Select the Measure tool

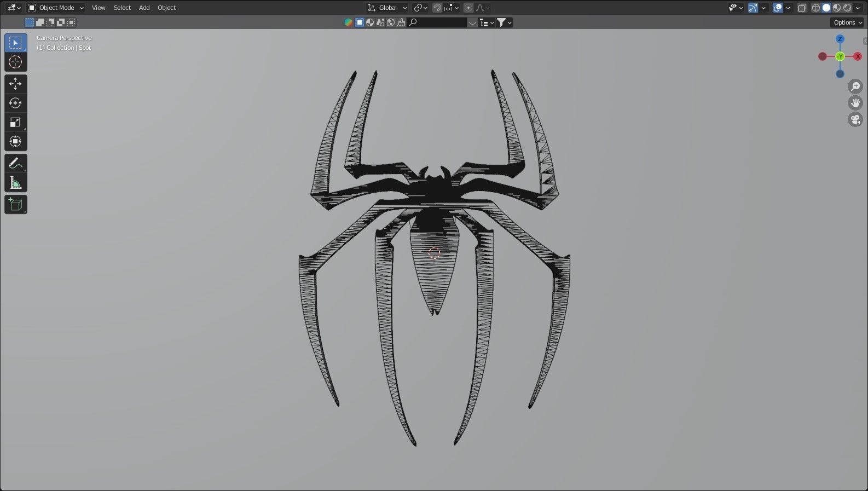tap(15, 183)
